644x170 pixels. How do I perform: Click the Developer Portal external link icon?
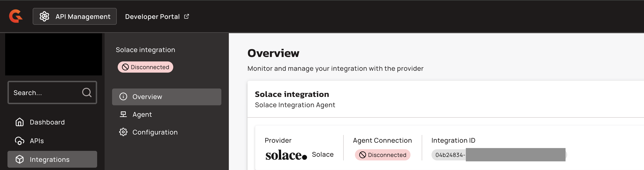(187, 17)
